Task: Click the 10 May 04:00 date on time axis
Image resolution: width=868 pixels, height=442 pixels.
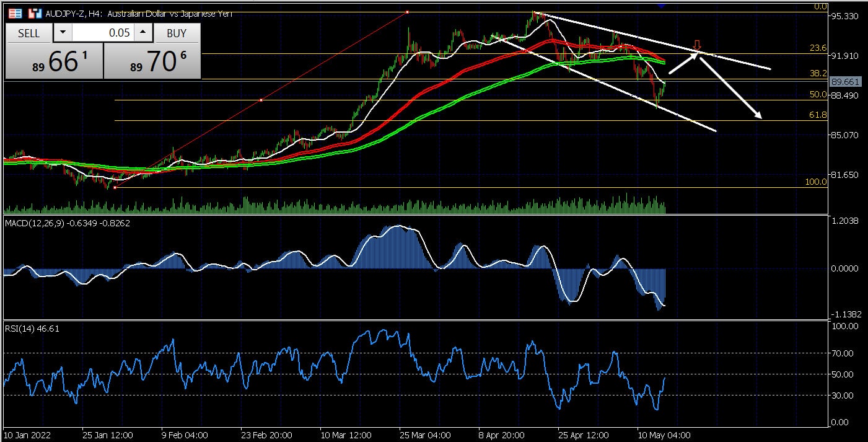Action: 664,435
